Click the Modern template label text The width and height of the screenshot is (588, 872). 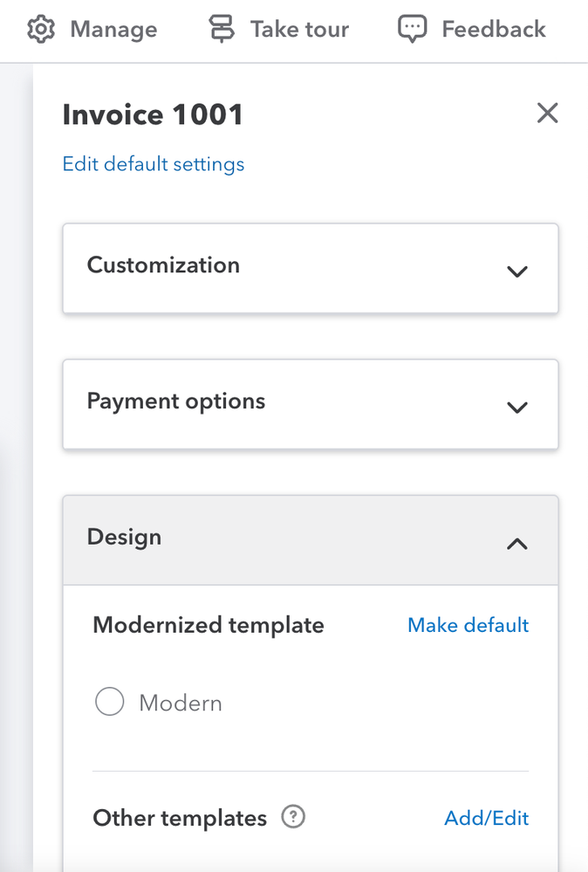[x=181, y=703]
